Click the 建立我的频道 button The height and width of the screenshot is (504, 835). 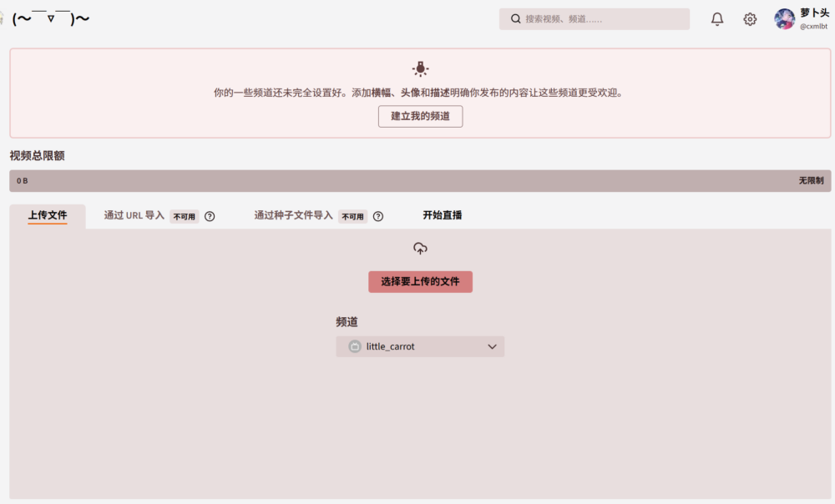pyautogui.click(x=420, y=116)
